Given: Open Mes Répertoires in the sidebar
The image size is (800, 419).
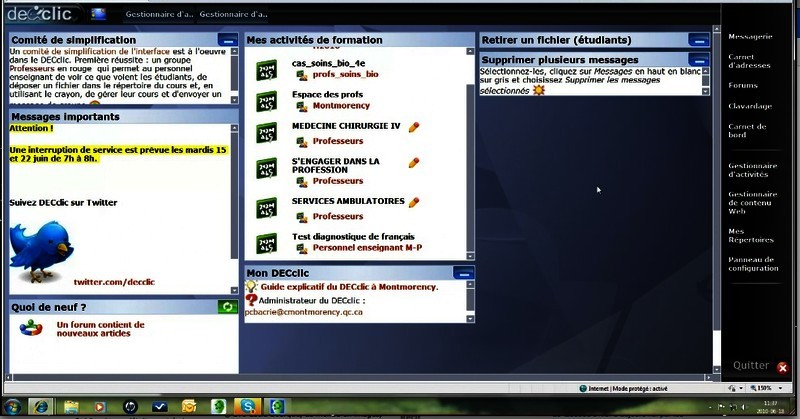Looking at the screenshot, I should pyautogui.click(x=751, y=235).
